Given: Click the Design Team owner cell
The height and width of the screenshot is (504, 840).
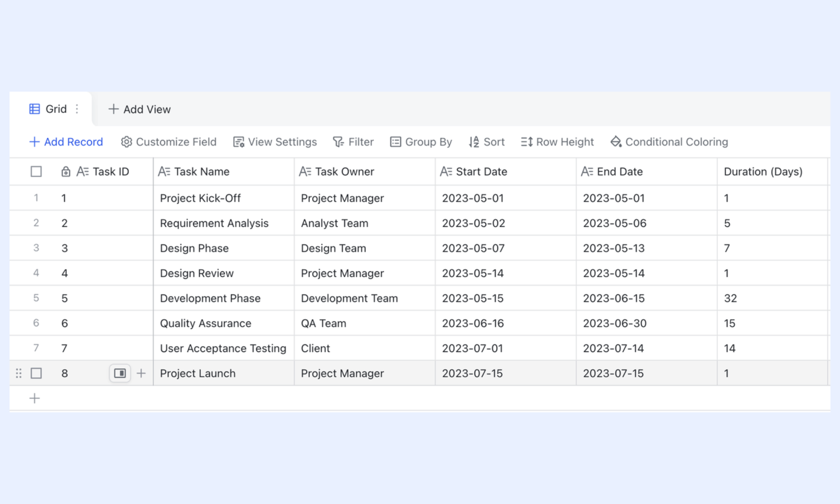Looking at the screenshot, I should pyautogui.click(x=365, y=248).
